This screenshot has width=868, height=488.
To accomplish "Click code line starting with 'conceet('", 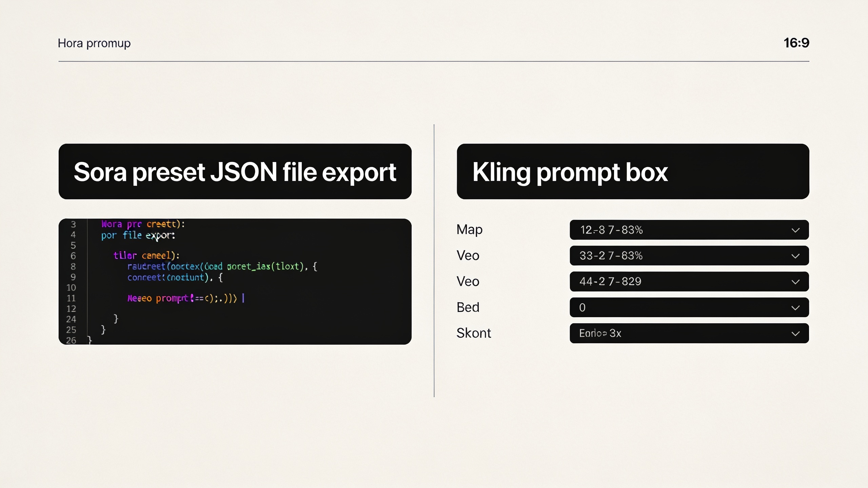I will pyautogui.click(x=175, y=278).
